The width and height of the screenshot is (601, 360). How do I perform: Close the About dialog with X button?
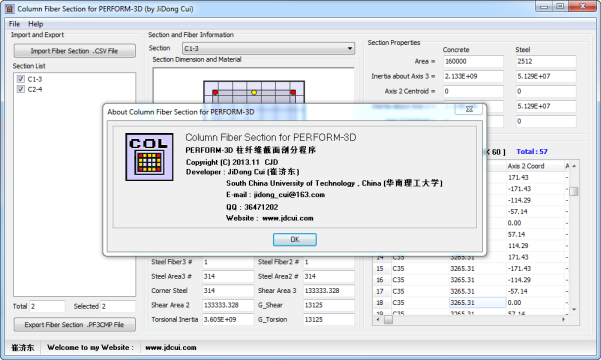pyautogui.click(x=469, y=109)
